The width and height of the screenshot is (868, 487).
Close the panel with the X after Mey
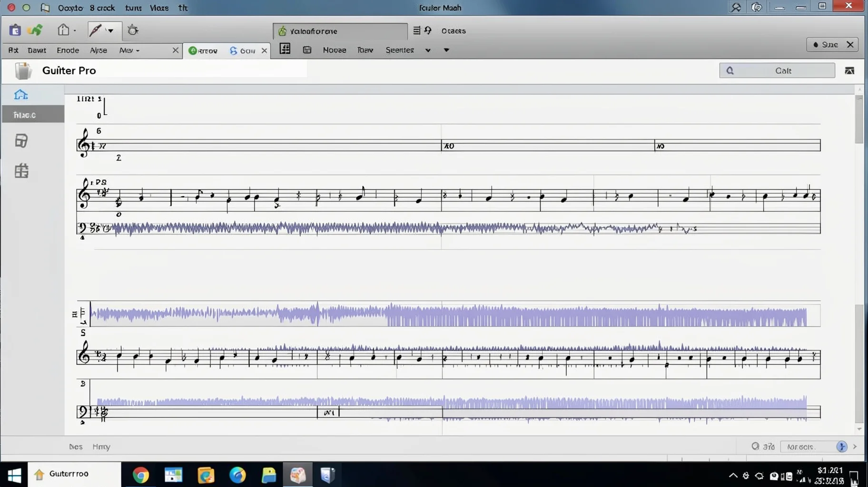pyautogui.click(x=175, y=50)
